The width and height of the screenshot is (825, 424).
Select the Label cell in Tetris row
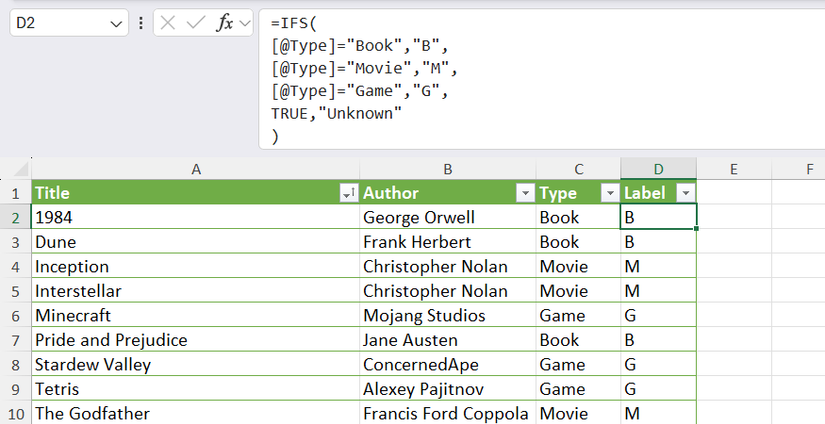658,389
